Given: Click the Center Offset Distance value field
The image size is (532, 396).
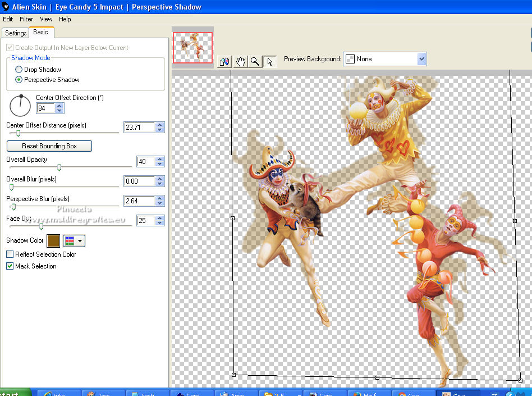Looking at the screenshot, I should (x=139, y=128).
